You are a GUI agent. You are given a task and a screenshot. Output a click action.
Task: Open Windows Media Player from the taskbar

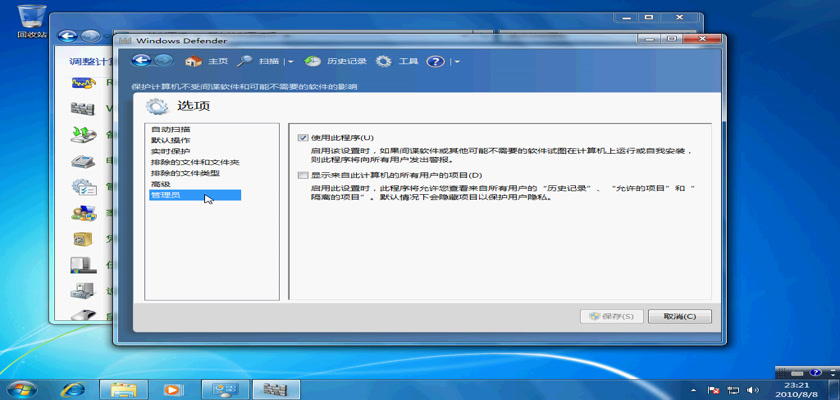[173, 389]
